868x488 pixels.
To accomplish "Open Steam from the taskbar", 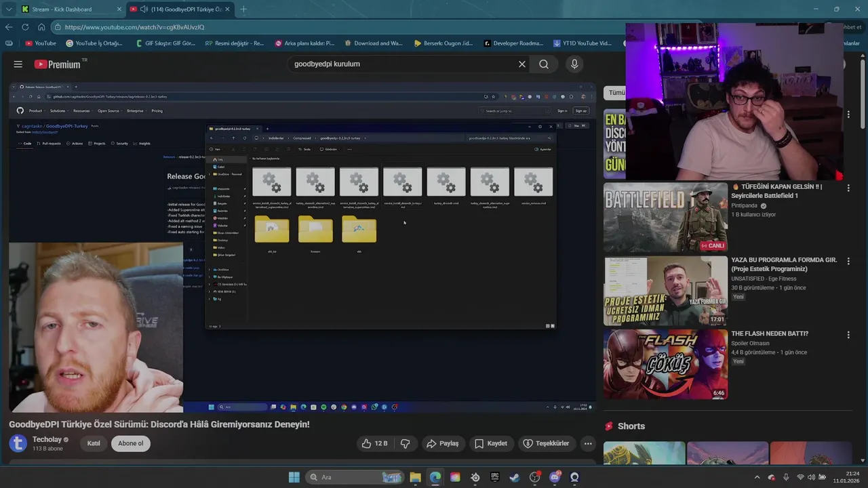I will (x=515, y=477).
